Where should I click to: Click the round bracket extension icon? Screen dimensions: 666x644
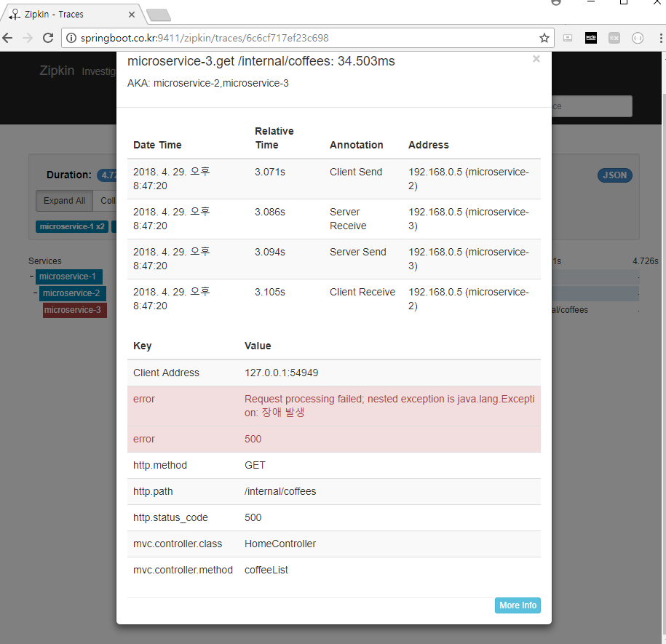pyautogui.click(x=638, y=39)
